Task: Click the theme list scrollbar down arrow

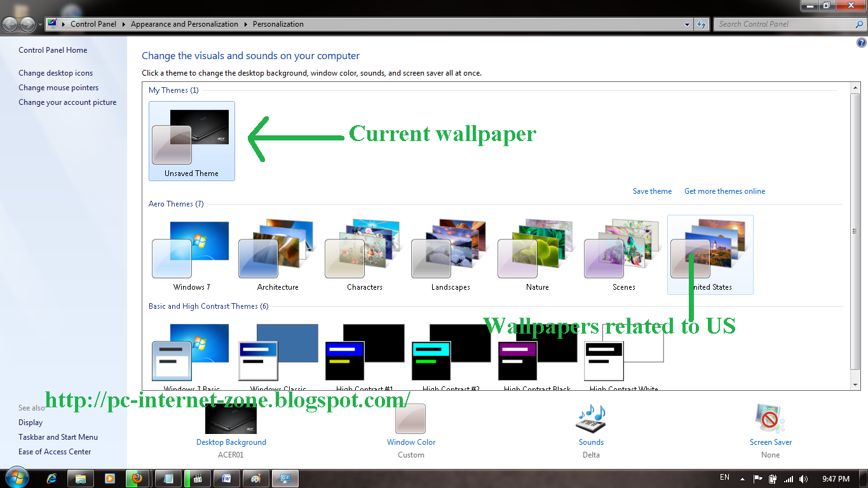Action: point(855,385)
